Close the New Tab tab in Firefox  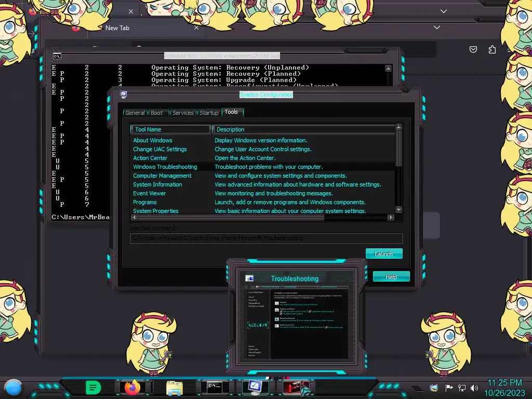(196, 28)
